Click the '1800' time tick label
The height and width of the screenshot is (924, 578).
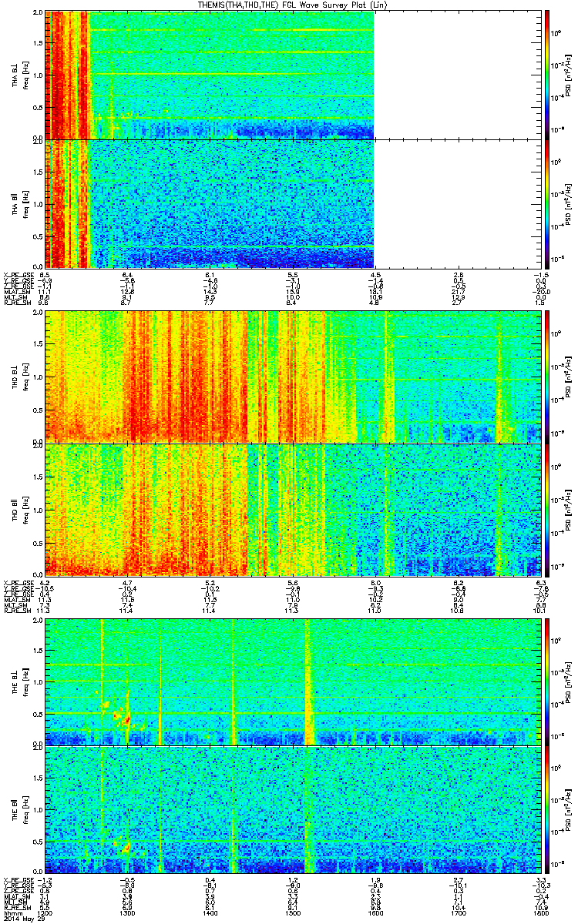pos(539,912)
